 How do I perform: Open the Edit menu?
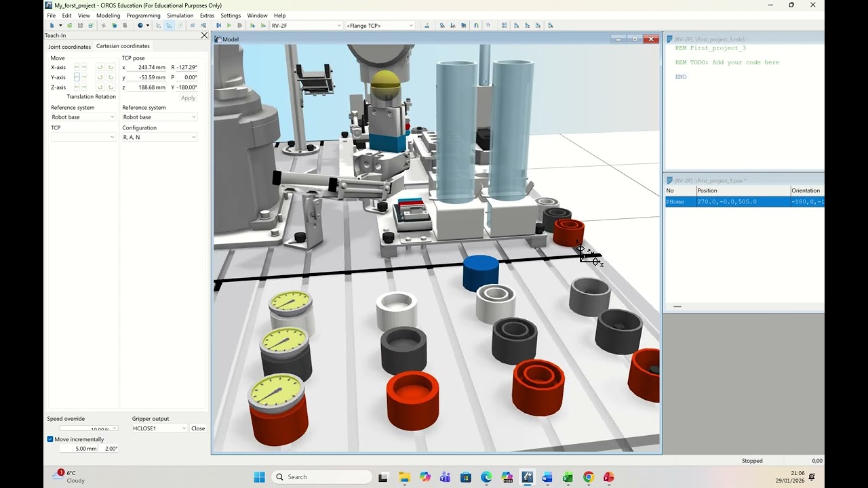click(66, 16)
